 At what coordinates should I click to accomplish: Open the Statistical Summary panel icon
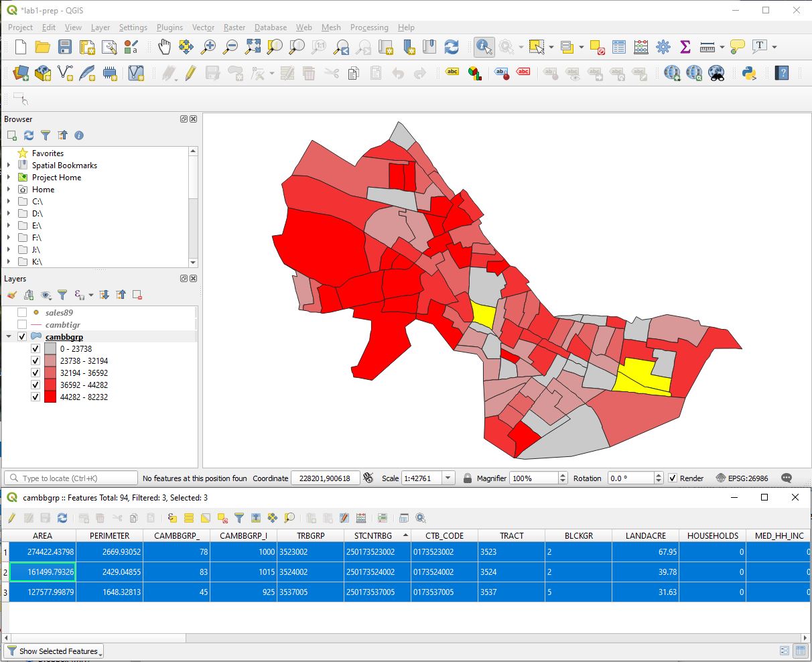pos(685,47)
